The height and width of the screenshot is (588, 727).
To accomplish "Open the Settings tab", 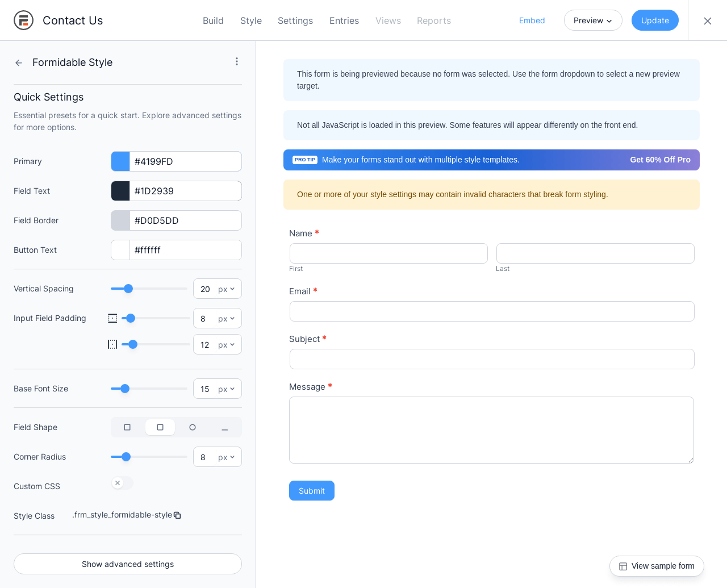I will point(295,20).
